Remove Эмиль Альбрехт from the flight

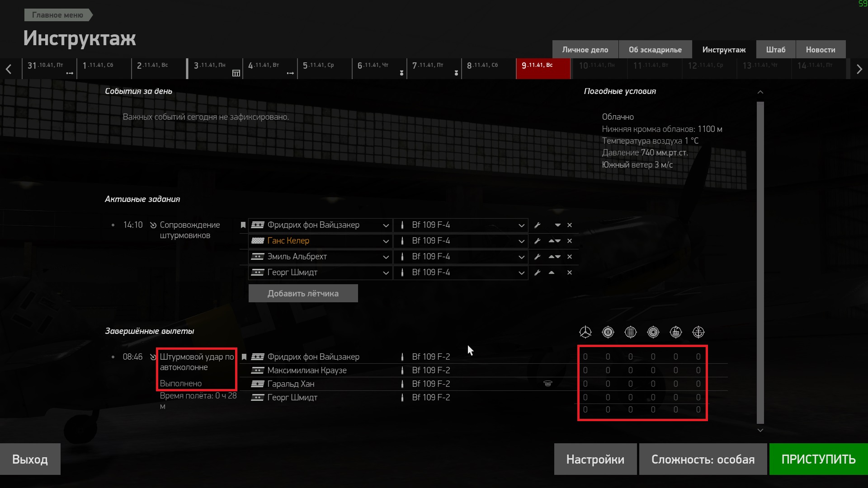(570, 257)
